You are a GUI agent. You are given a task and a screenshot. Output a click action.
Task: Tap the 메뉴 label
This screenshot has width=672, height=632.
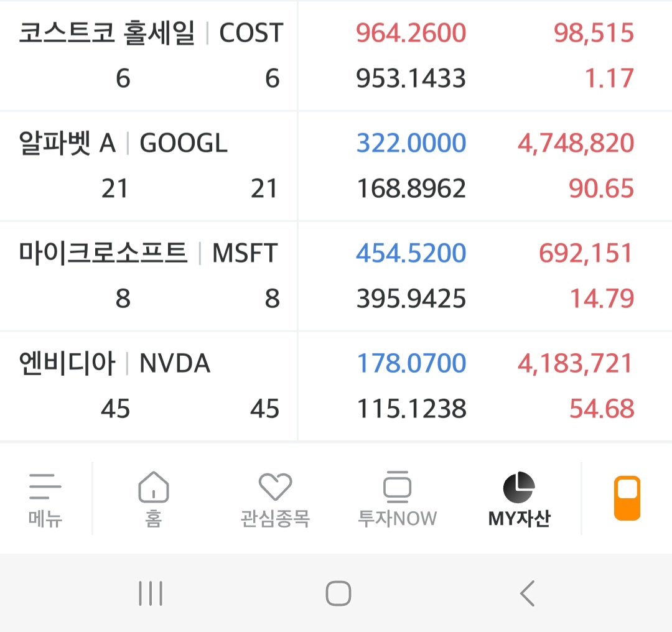point(45,519)
